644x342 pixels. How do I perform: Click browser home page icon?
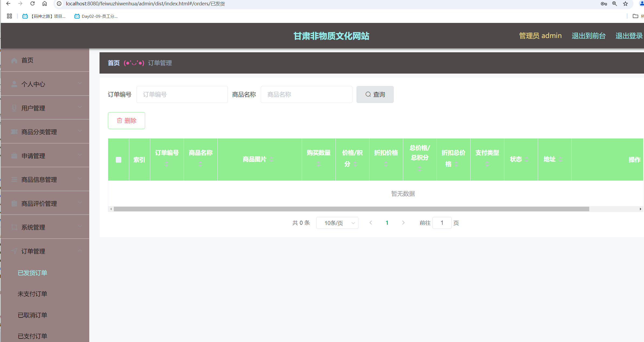tap(44, 4)
